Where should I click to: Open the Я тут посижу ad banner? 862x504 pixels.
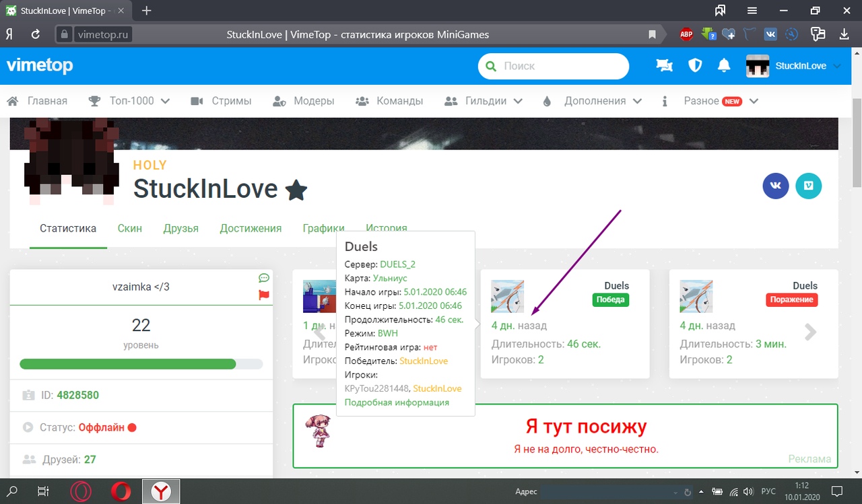click(566, 435)
